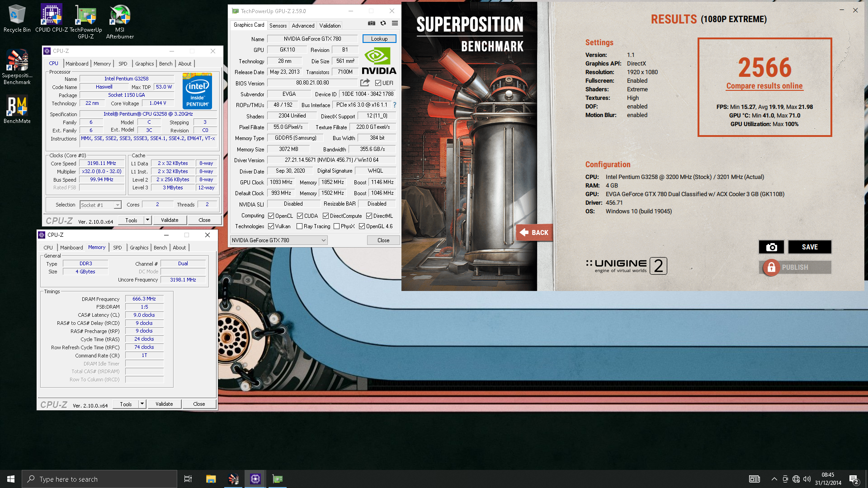The width and height of the screenshot is (868, 488).
Task: Click the Intel Pentium inside logo
Action: (198, 91)
